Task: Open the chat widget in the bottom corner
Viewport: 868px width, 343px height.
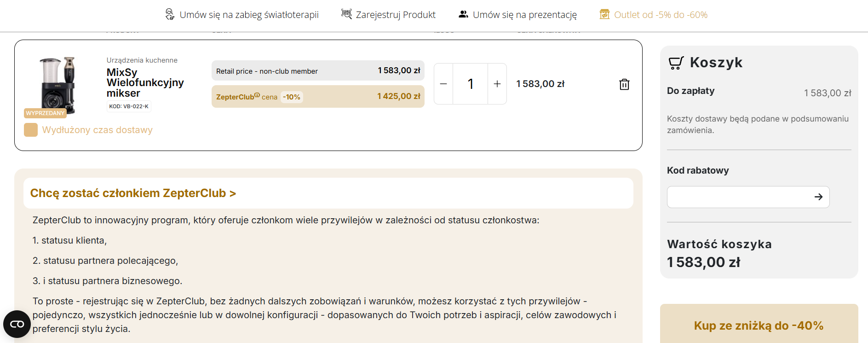Action: click(x=17, y=324)
